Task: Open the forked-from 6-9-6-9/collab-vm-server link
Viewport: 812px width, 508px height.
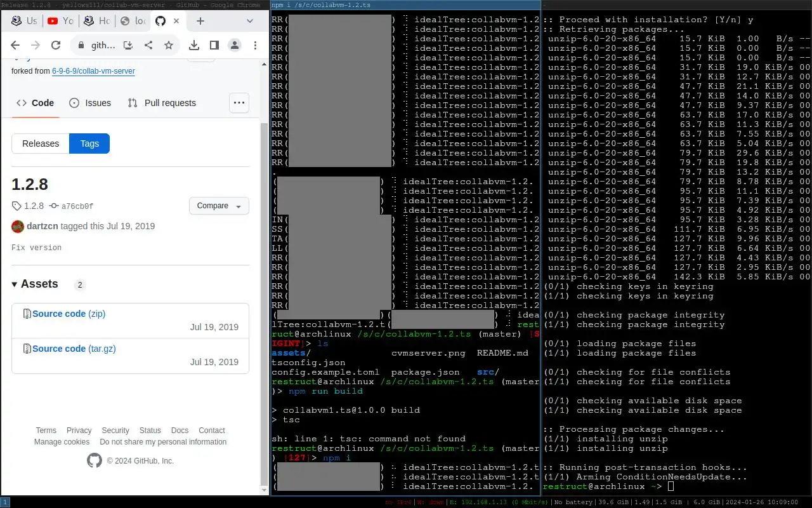Action: tap(93, 71)
